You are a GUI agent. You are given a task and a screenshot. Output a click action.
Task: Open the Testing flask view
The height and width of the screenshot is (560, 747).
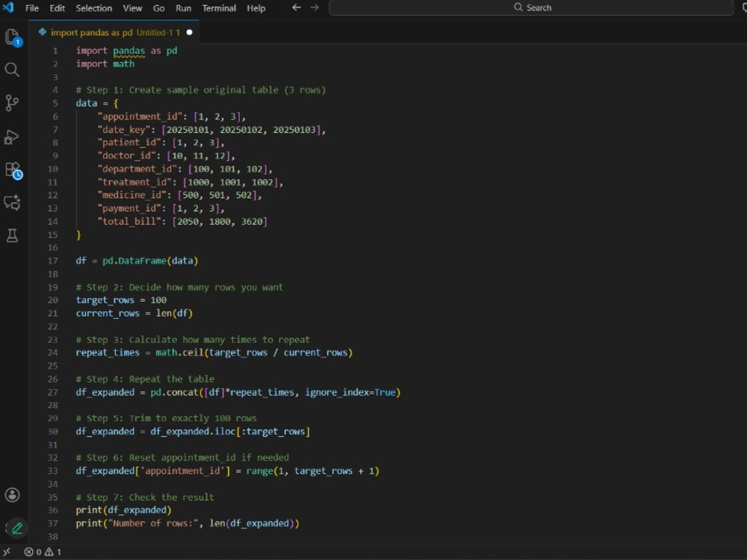coord(12,236)
